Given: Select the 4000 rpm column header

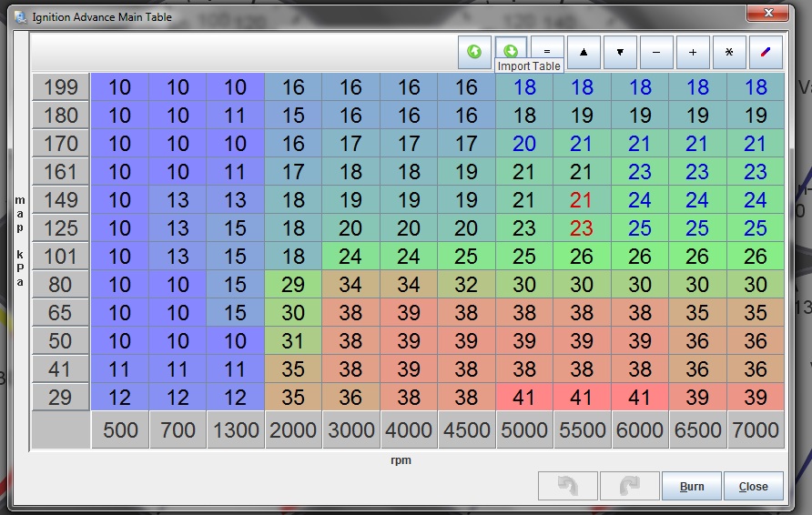Looking at the screenshot, I should coord(409,429).
